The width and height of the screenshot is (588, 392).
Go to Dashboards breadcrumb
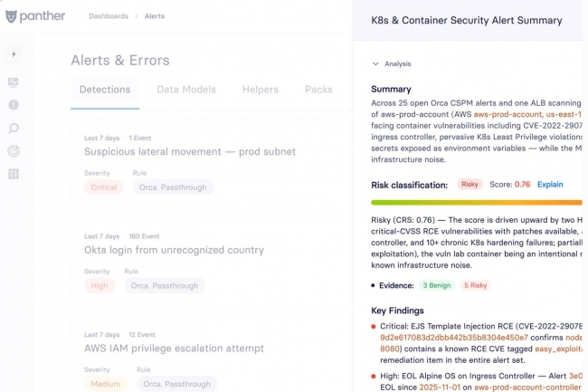coord(109,16)
